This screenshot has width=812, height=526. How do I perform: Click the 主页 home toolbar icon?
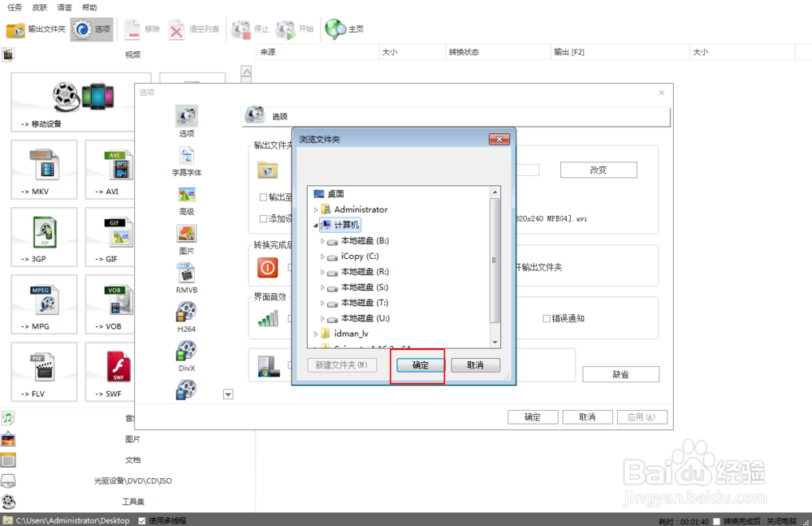pos(335,28)
